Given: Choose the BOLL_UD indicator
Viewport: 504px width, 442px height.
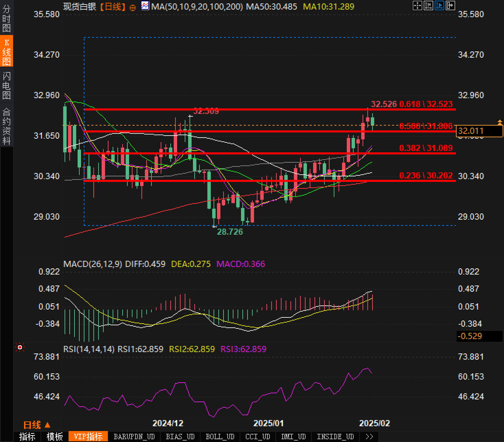Looking at the screenshot, I should [x=220, y=437].
